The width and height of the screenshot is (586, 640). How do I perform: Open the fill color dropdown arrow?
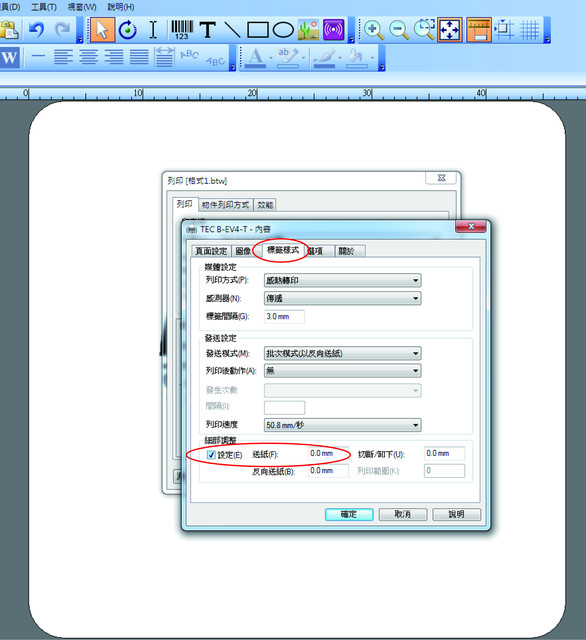point(372,58)
